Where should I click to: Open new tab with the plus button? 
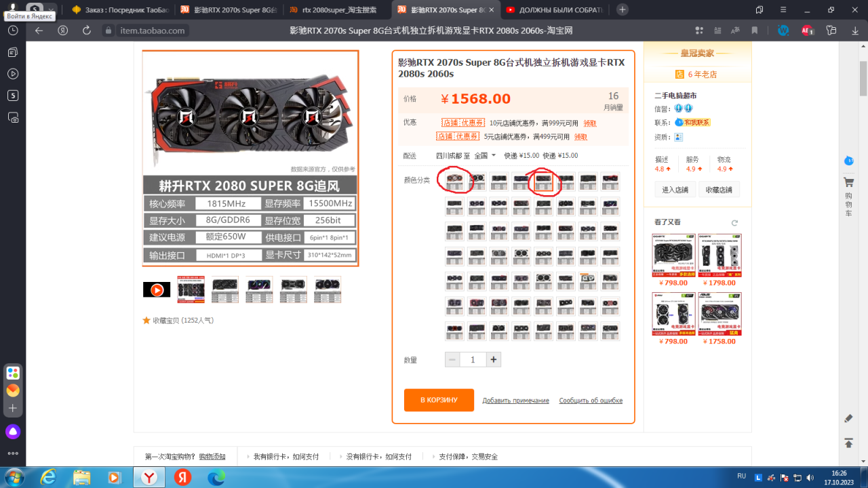622,9
